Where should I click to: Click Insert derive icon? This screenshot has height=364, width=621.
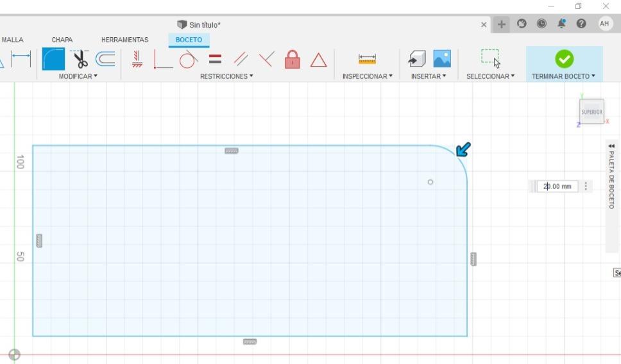coord(417,59)
